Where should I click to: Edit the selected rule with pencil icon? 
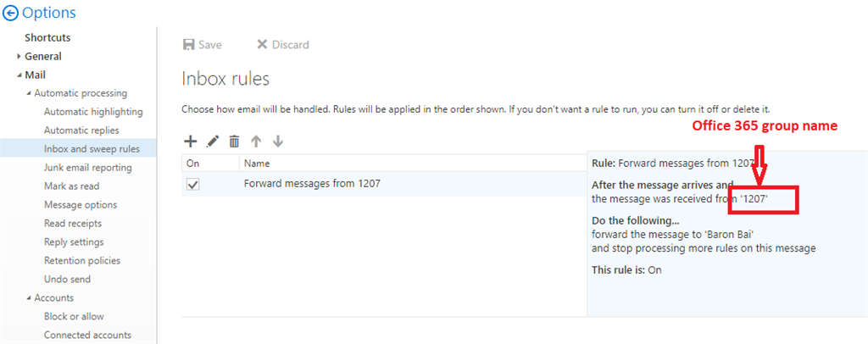212,141
